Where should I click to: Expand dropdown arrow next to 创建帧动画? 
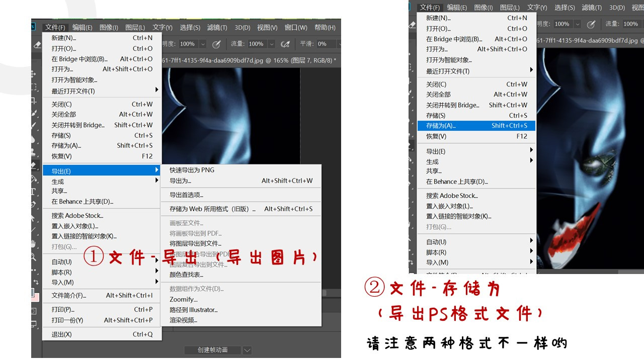click(247, 350)
